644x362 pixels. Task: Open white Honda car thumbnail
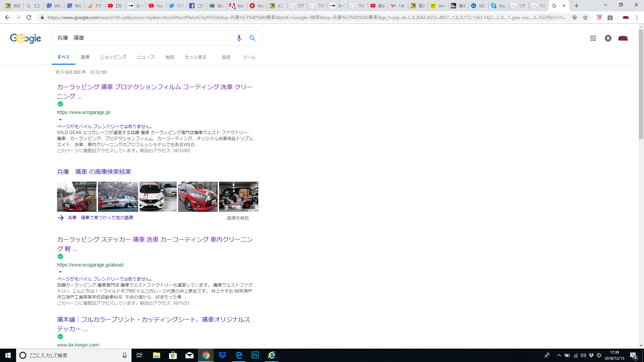158,197
